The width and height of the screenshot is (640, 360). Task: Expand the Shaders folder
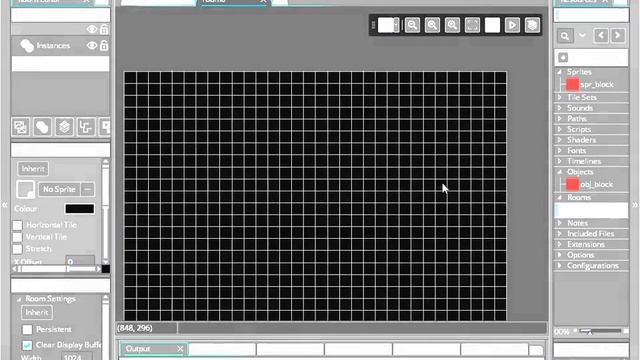560,140
